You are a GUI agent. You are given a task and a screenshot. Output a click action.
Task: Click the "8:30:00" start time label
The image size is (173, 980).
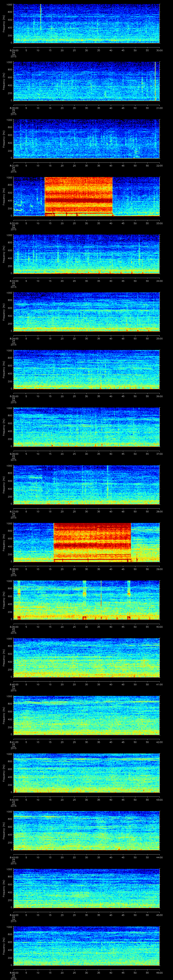[14, 108]
